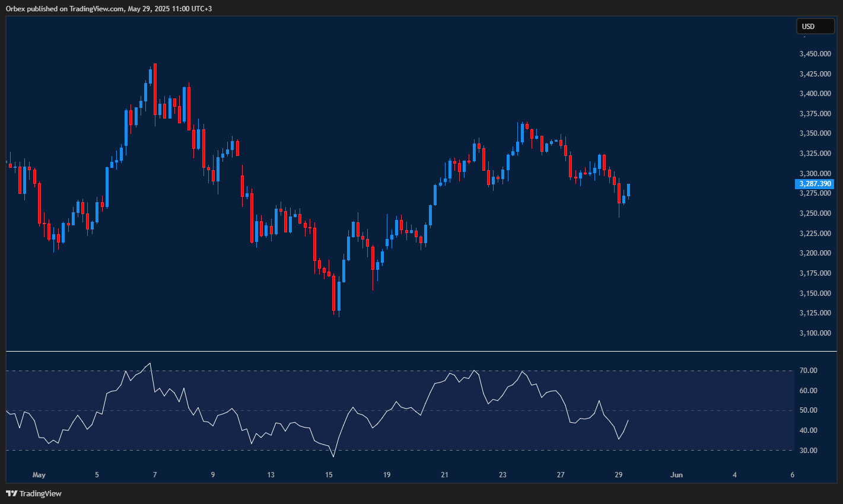The height and width of the screenshot is (504, 843).
Task: Click the Jun label on the date axis
Action: [676, 474]
